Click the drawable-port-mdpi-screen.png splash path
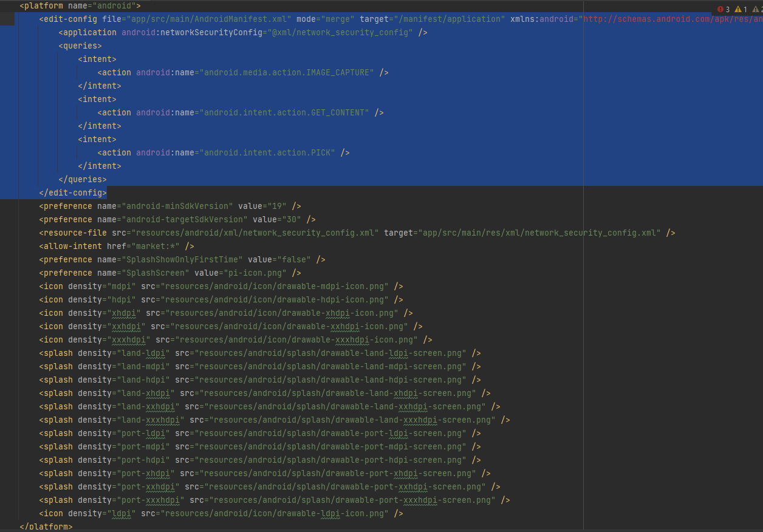763x532 pixels. pyautogui.click(x=330, y=446)
